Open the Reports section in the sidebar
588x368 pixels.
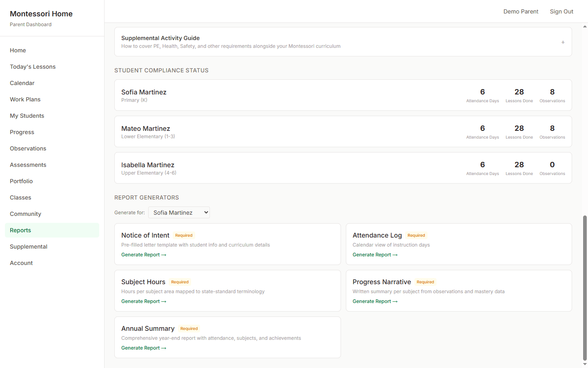[x=20, y=230]
